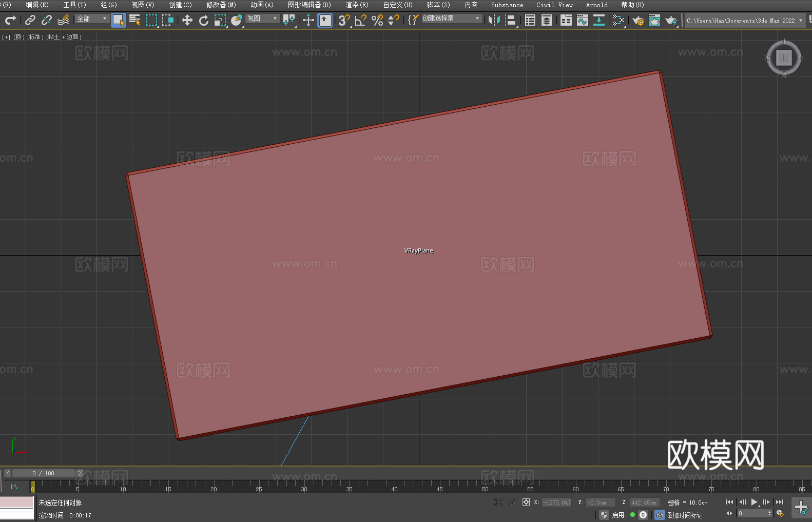Open the 渲染(R) menu
This screenshot has width=812, height=522.
coord(357,5)
